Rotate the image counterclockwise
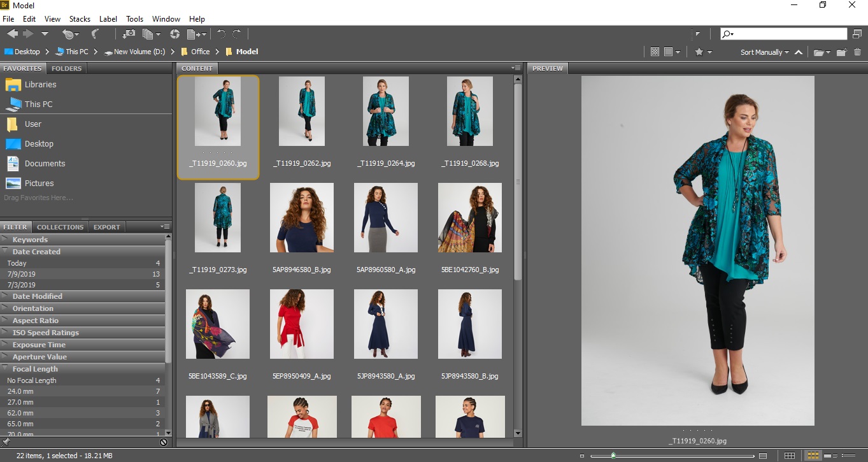 coord(222,34)
